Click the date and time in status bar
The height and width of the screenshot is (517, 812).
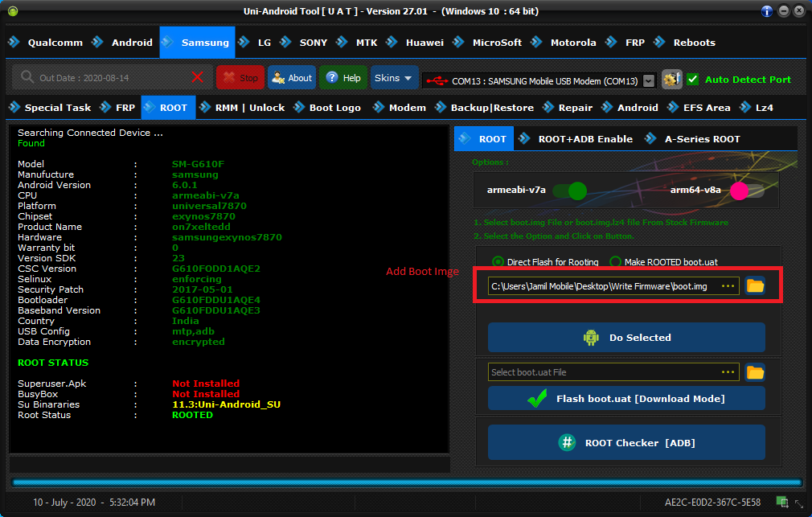point(94,502)
